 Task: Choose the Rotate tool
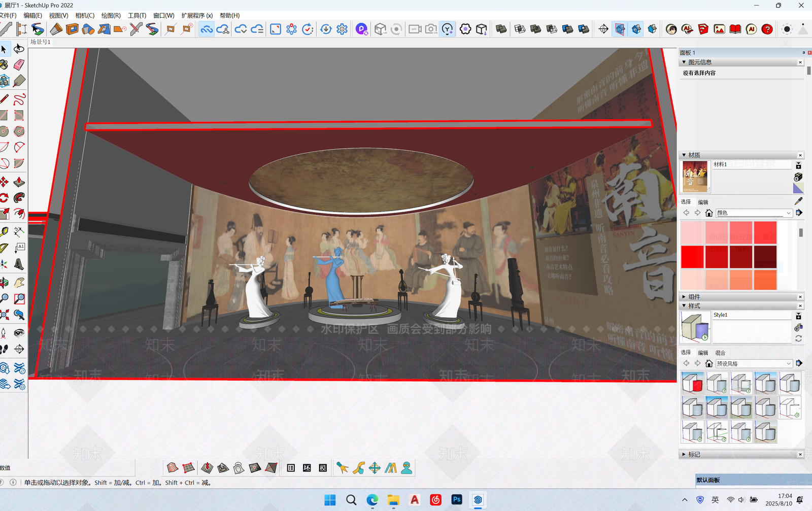(x=4, y=197)
